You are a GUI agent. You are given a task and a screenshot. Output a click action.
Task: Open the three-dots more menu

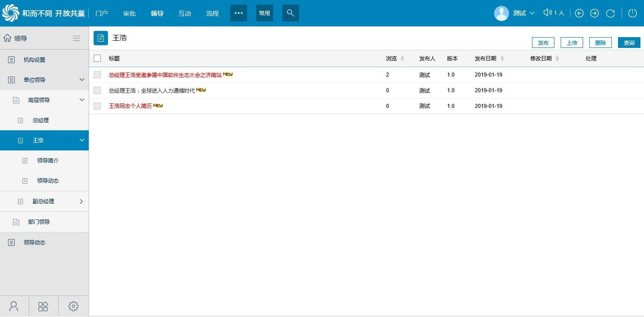(239, 13)
